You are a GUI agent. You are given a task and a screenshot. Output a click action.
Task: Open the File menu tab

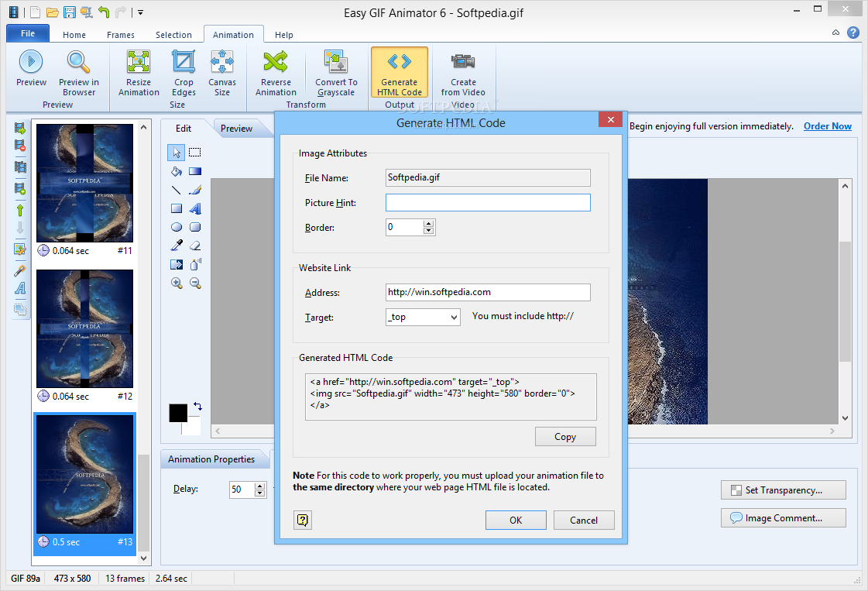tap(28, 33)
